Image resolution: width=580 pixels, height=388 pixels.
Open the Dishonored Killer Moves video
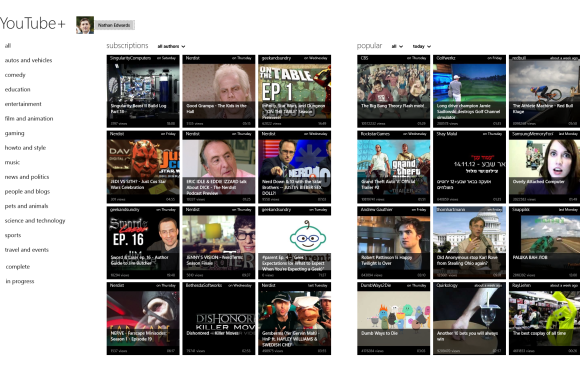(219, 318)
